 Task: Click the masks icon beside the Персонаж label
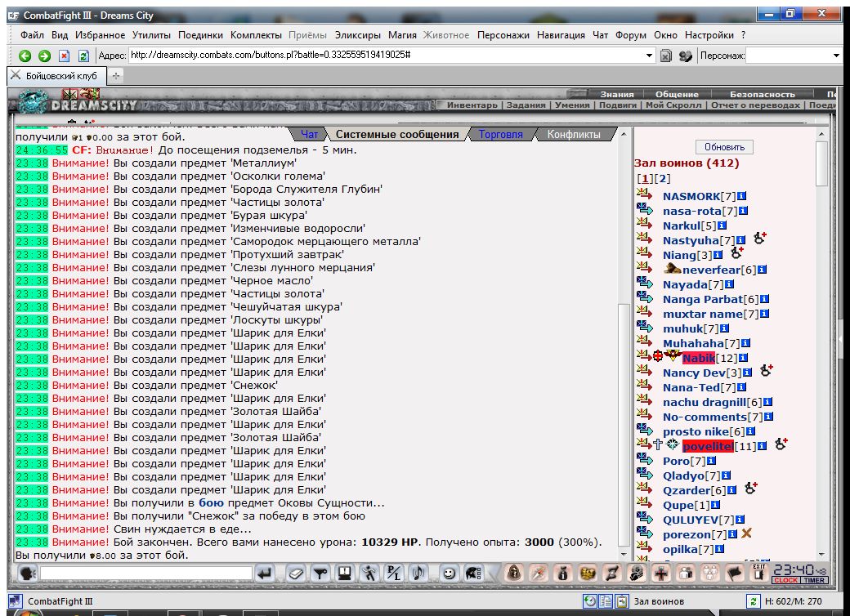tap(685, 56)
